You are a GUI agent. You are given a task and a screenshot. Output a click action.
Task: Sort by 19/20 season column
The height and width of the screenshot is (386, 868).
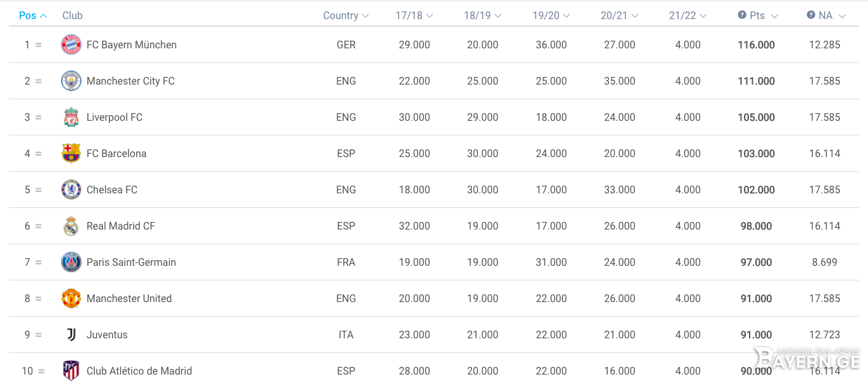tap(551, 16)
